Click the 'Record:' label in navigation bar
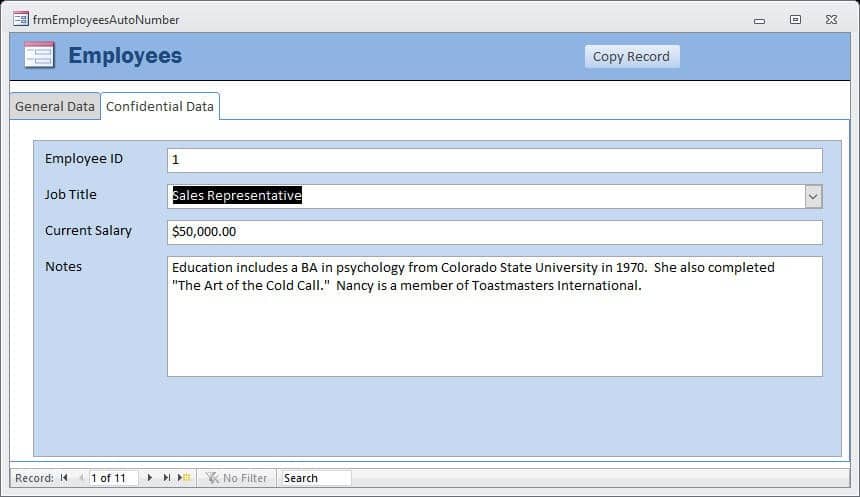The width and height of the screenshot is (860, 497). point(34,478)
